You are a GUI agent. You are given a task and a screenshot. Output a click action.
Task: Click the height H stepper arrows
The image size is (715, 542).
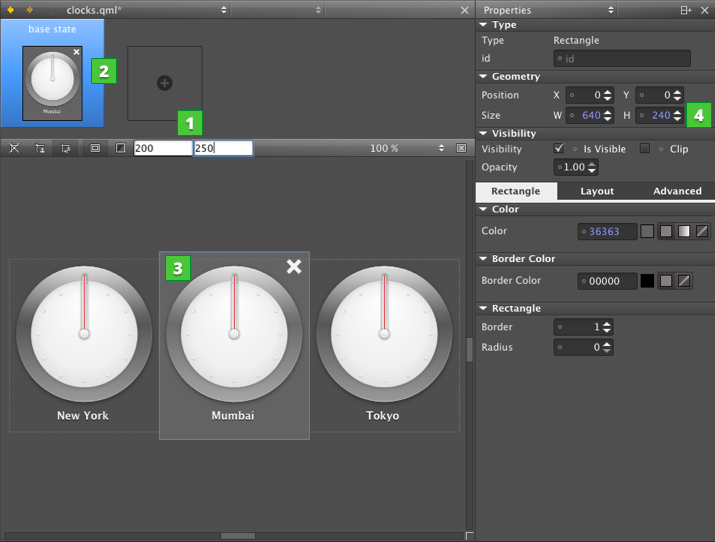pos(678,115)
